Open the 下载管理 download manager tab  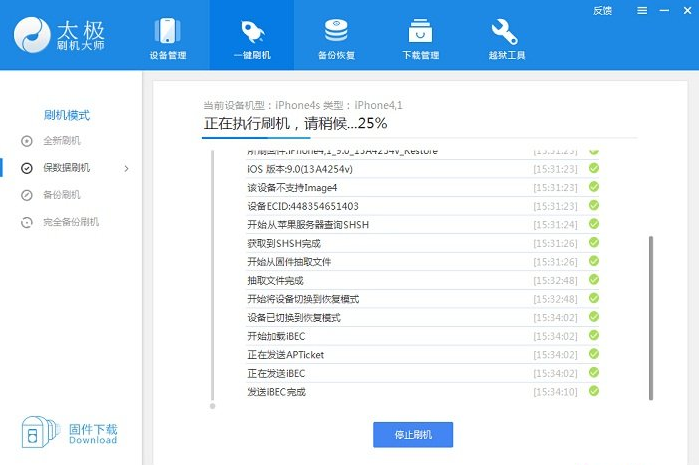point(421,38)
